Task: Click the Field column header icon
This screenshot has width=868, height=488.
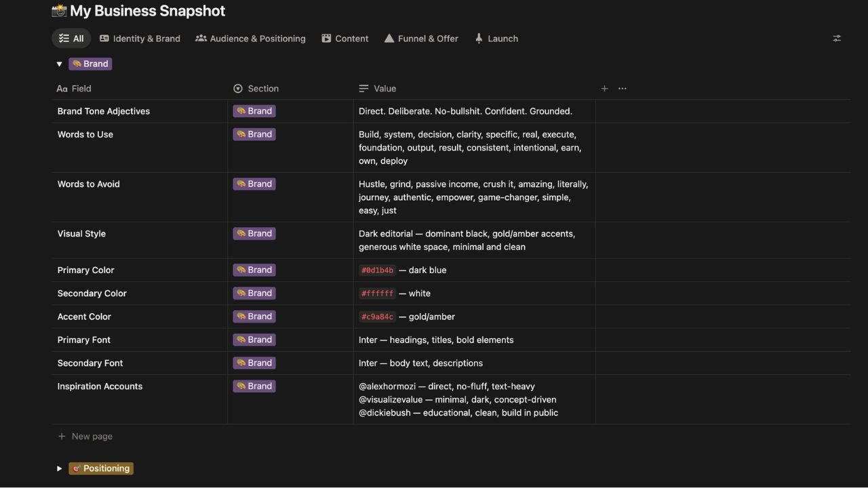Action: pyautogui.click(x=62, y=89)
